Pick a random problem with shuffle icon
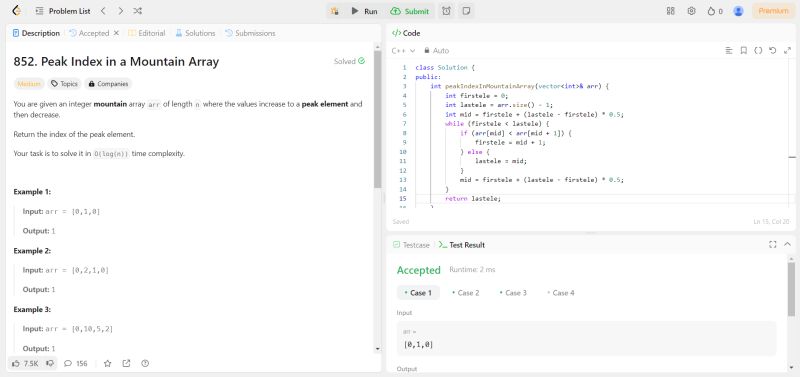The image size is (800, 377). pyautogui.click(x=138, y=11)
